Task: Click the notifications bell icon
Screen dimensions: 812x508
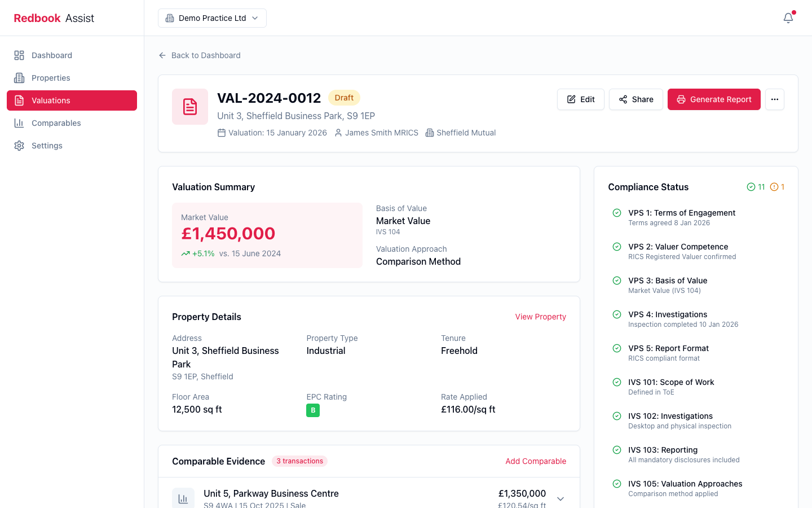Action: tap(788, 18)
